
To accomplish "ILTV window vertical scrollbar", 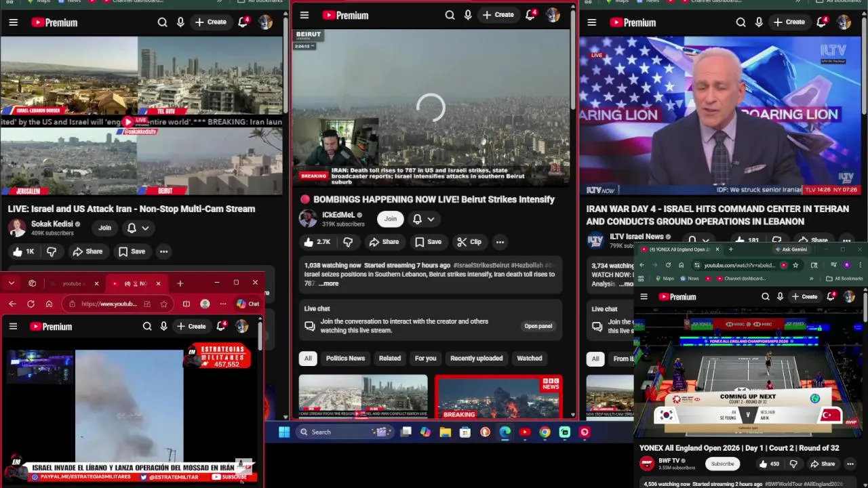I will (864, 64).
